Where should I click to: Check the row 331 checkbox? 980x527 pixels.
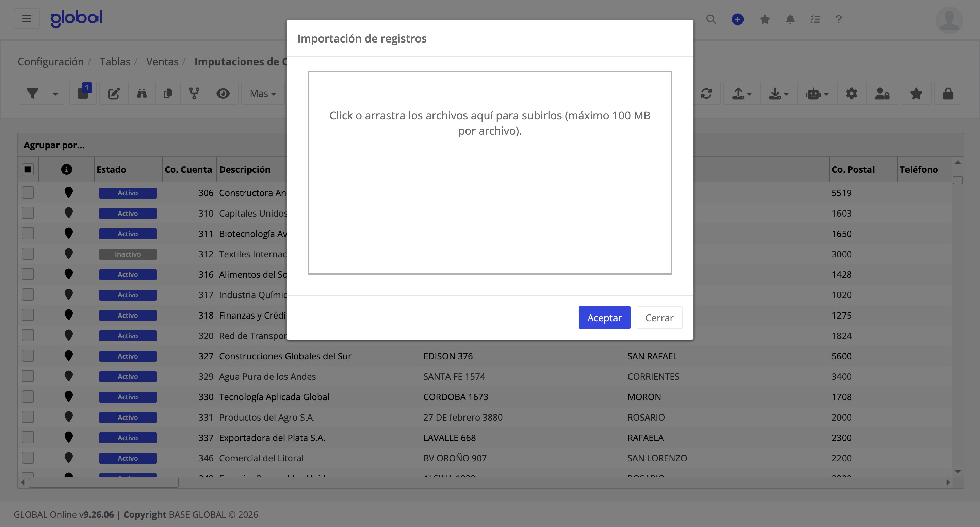pyautogui.click(x=28, y=417)
